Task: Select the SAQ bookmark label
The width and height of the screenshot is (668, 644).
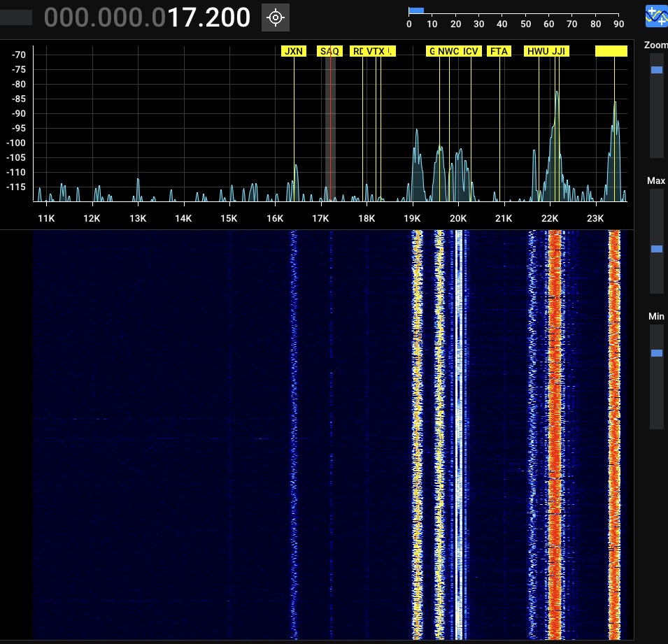Action: (x=329, y=51)
